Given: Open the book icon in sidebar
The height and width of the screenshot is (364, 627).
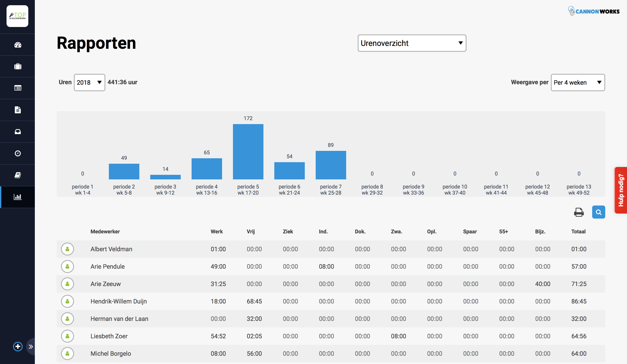Looking at the screenshot, I should tap(18, 175).
